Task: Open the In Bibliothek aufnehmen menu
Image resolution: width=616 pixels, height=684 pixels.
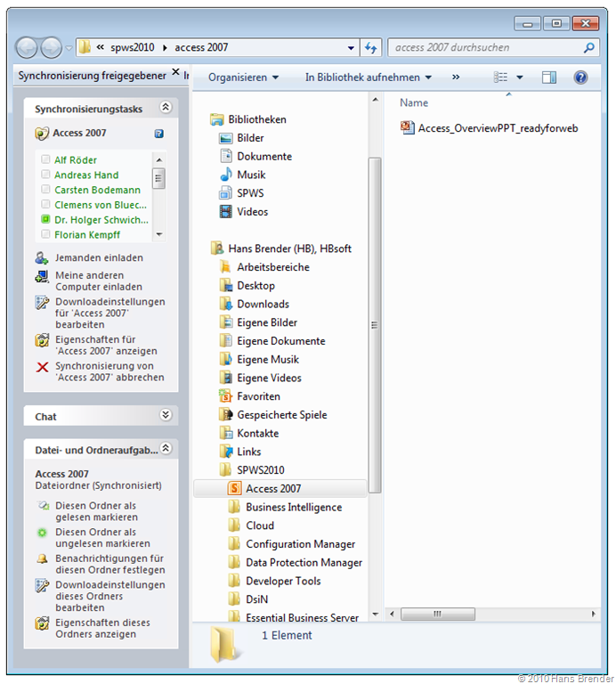Action: click(368, 77)
